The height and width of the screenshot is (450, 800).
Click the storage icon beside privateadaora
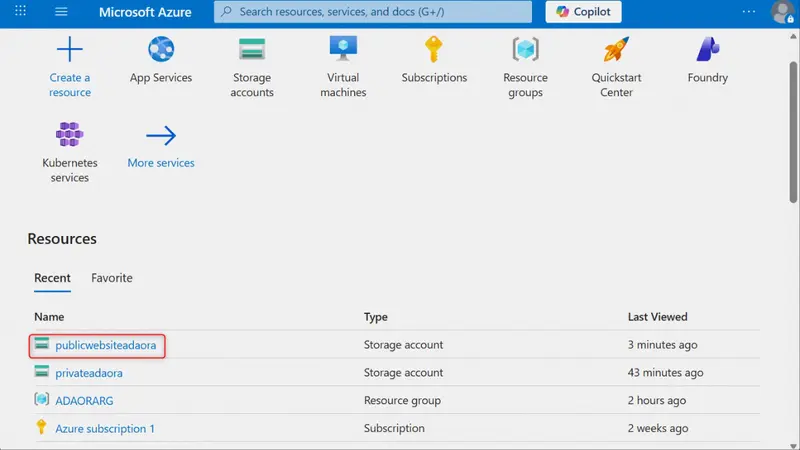42,371
